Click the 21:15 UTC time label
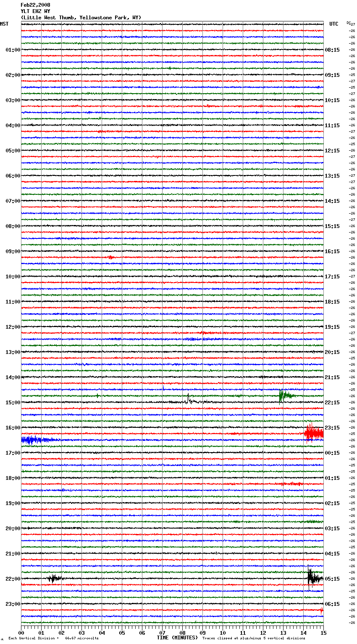The image size is (357, 644). (x=332, y=377)
